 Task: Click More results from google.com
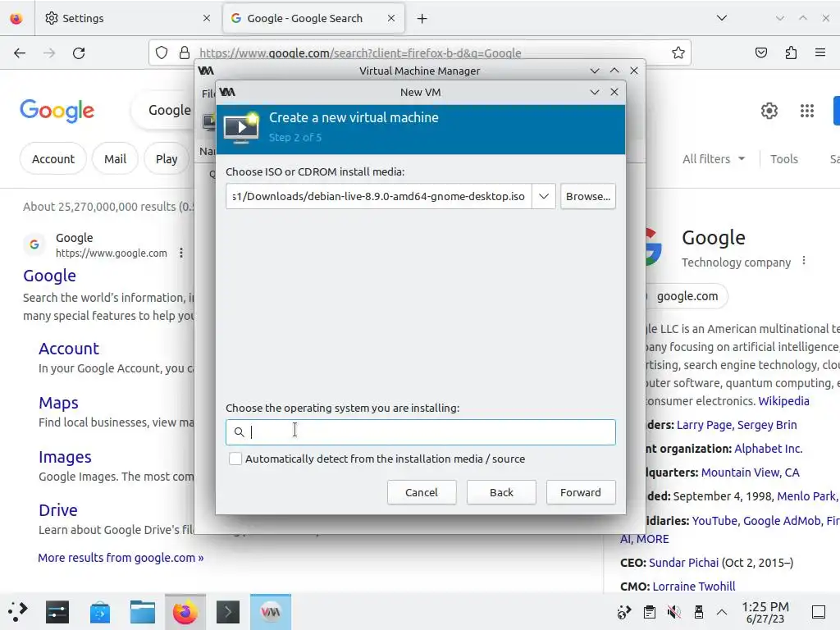(x=121, y=558)
